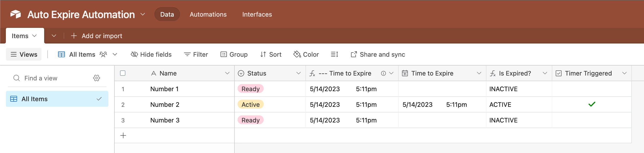Click the ACTIVE cell in row 2
644x153 pixels.
coord(519,104)
